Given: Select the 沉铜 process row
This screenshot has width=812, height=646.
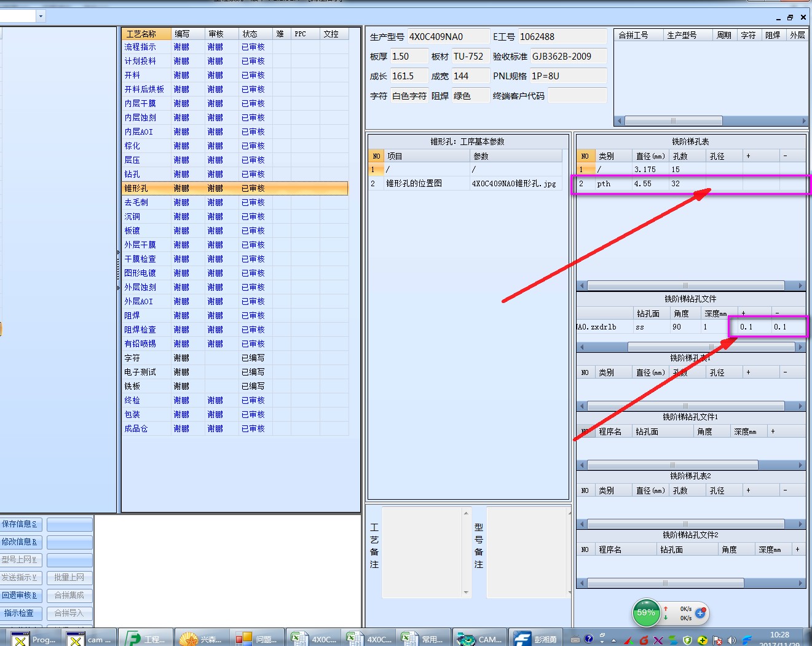Looking at the screenshot, I should [x=235, y=216].
